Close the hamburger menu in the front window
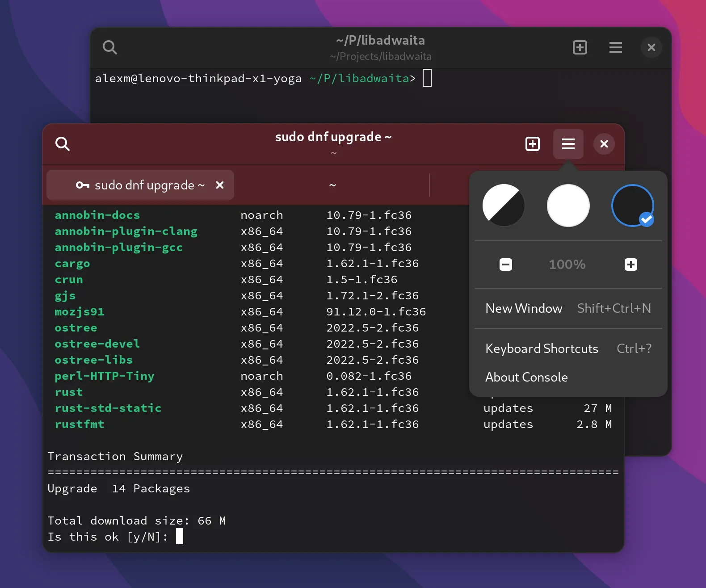The height and width of the screenshot is (588, 706). [568, 144]
